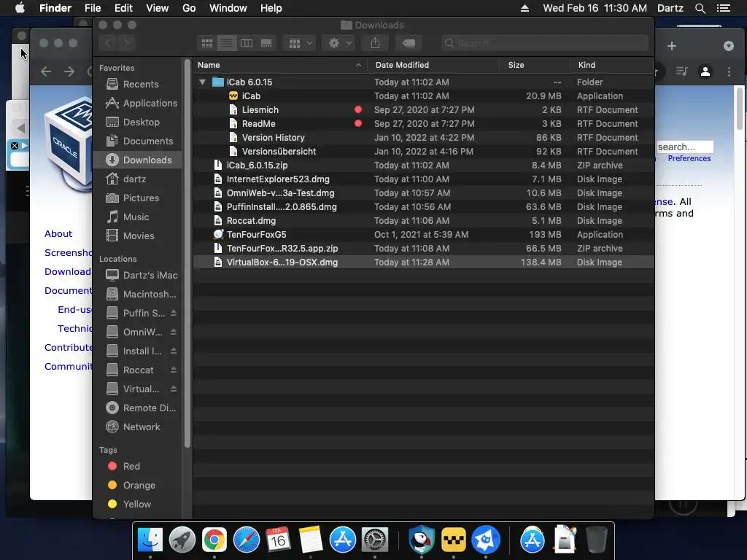Screen dimensions: 747x560
Task: Select the Version History file
Action: tap(423, 137)
